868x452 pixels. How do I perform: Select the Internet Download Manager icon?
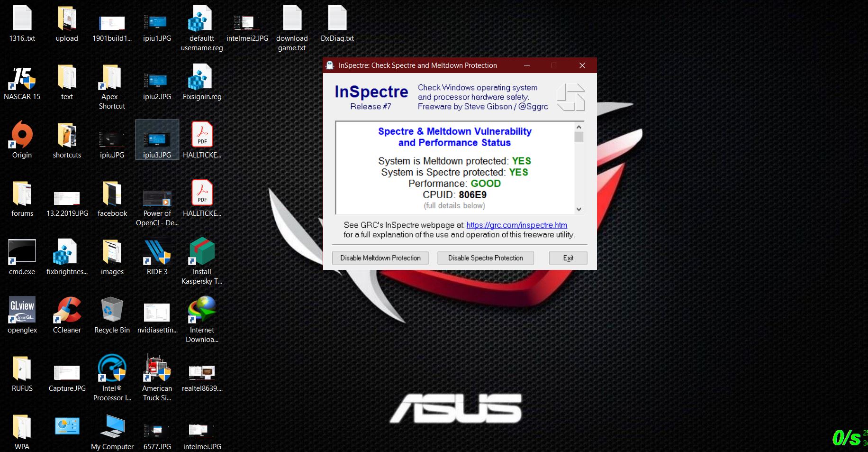coord(202,311)
